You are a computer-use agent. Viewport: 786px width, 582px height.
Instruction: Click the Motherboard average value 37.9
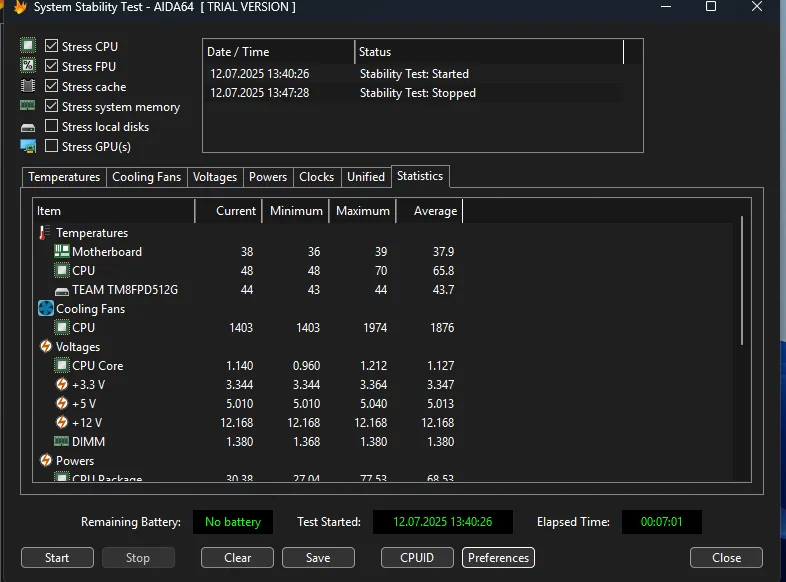pos(444,252)
